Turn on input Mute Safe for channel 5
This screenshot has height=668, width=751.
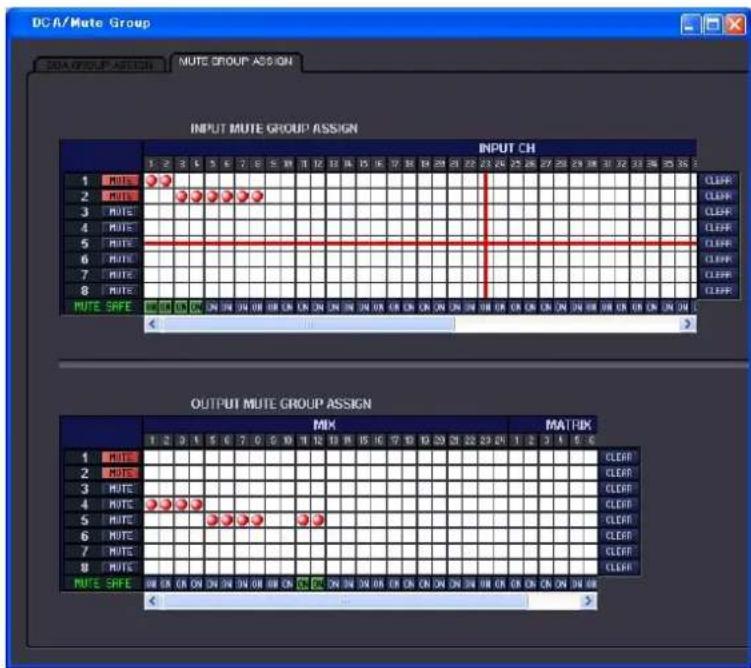[213, 307]
